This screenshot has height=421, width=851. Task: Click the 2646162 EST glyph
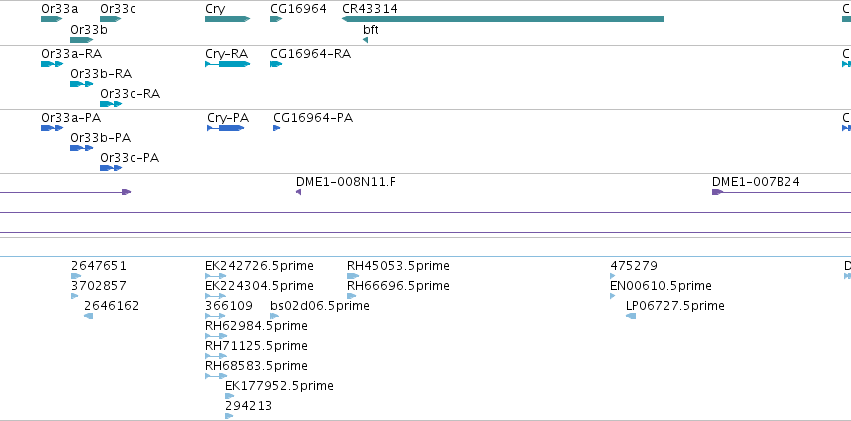coord(88,316)
